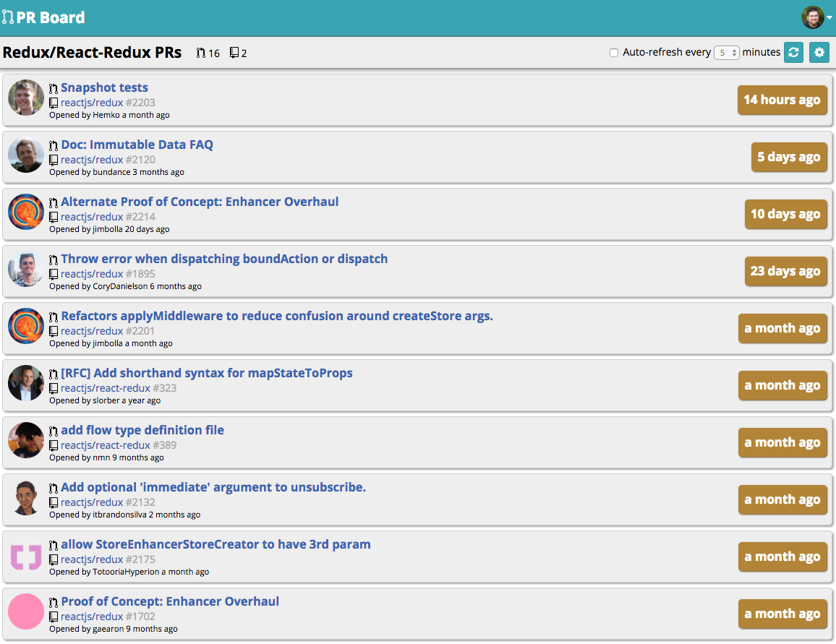Click jimbolla's avatar on Refactors applyMiddleware
This screenshot has width=836, height=644.
[25, 325]
